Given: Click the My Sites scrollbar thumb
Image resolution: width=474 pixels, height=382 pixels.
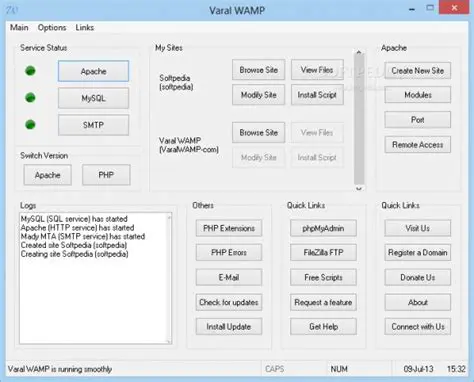Looking at the screenshot, I should click(x=359, y=120).
